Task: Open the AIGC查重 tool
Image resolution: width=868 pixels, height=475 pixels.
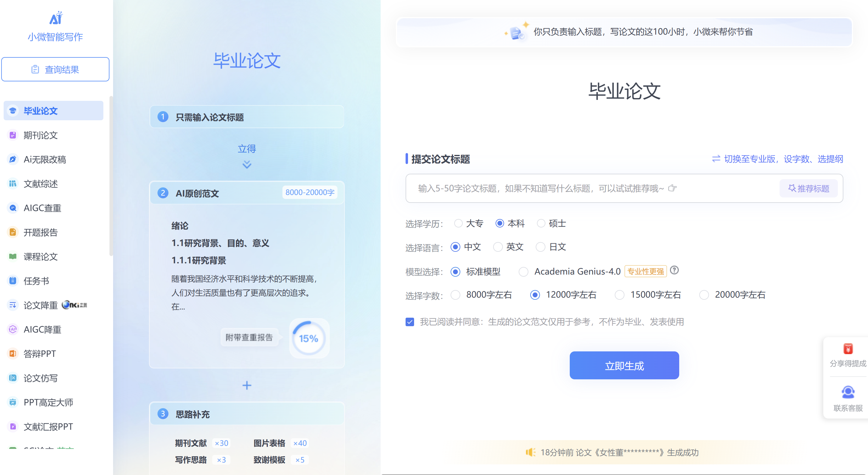Action: point(43,208)
